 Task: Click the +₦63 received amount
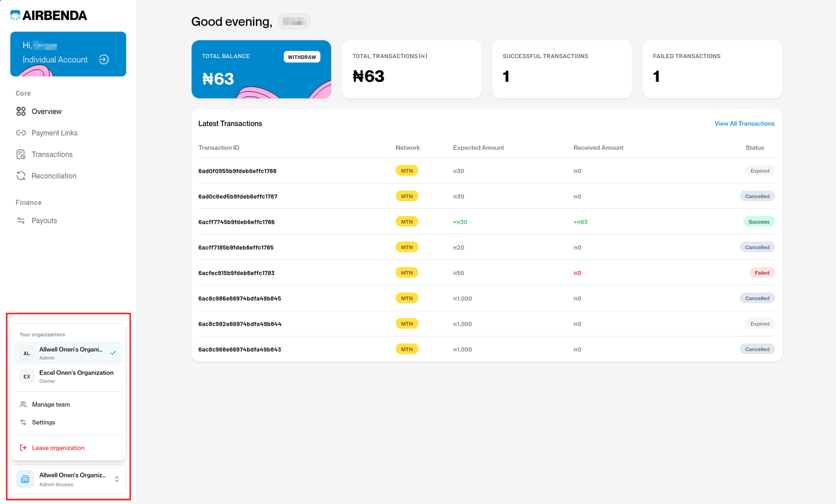580,222
